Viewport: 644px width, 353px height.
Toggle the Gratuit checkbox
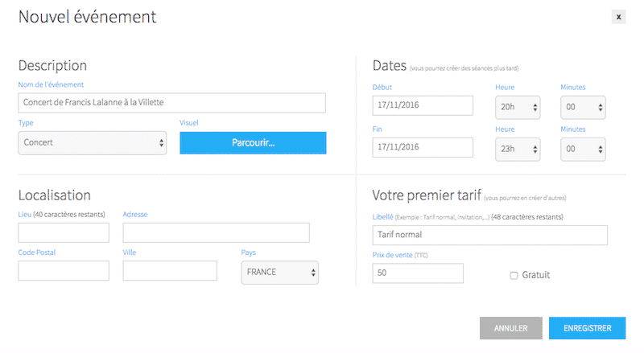(514, 276)
